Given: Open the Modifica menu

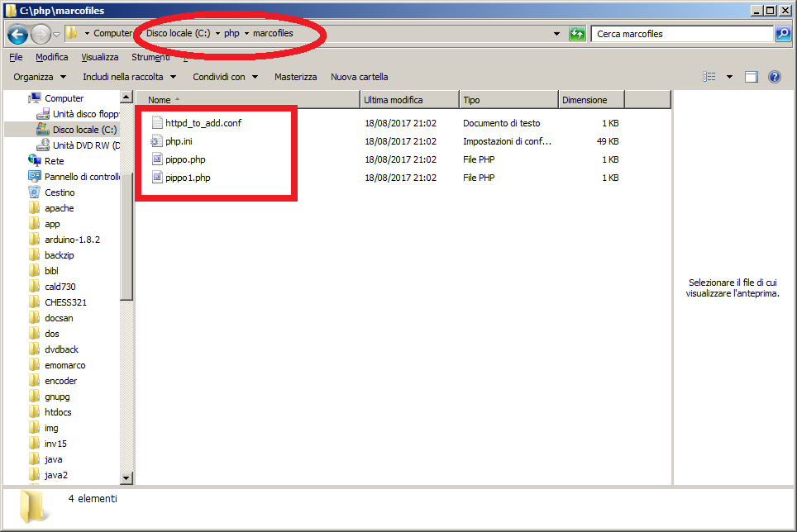Looking at the screenshot, I should point(52,57).
